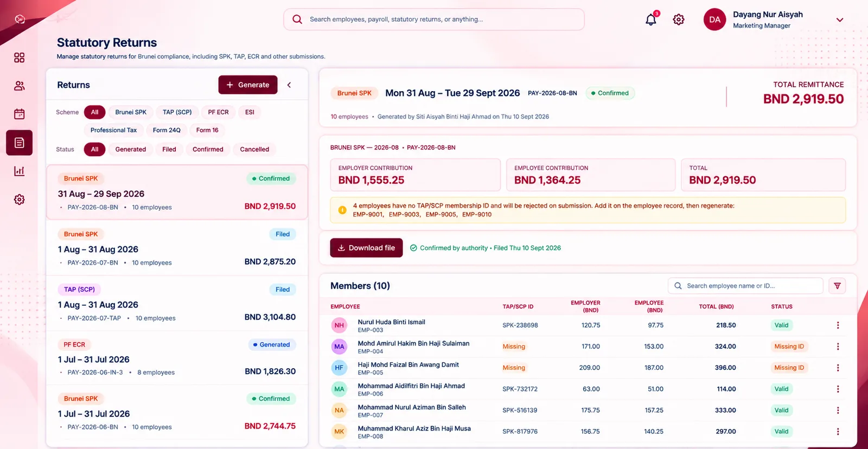Open notifications bell icon
868x449 pixels.
click(651, 20)
